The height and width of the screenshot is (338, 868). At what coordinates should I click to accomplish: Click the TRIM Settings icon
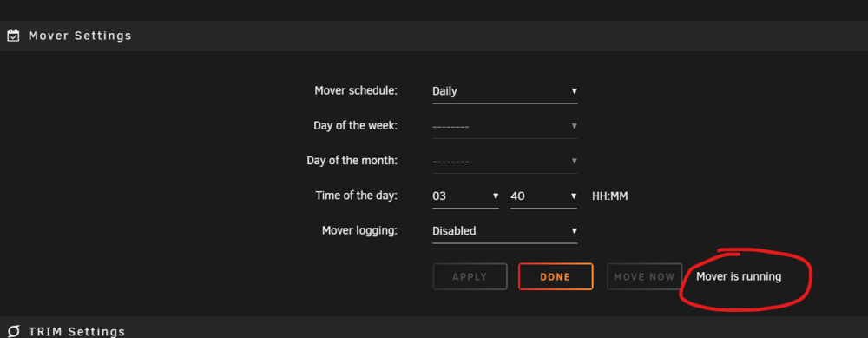coord(14,331)
